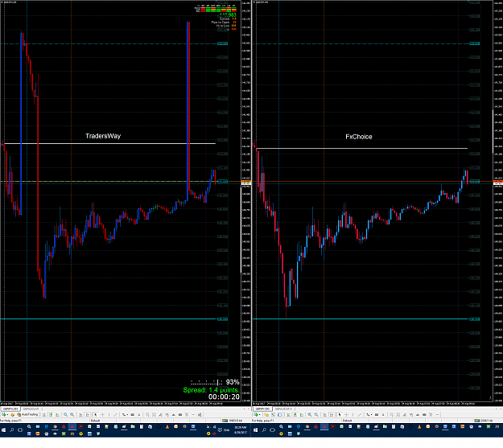The width and height of the screenshot is (503, 448).
Task: Select first chart tab in right window
Action: tap(262, 409)
